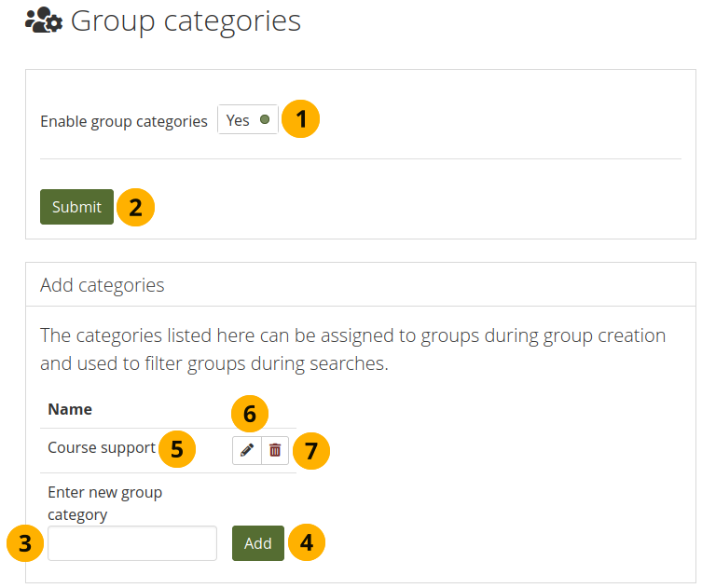
Task: Delete the Course support category
Action: pyautogui.click(x=275, y=450)
